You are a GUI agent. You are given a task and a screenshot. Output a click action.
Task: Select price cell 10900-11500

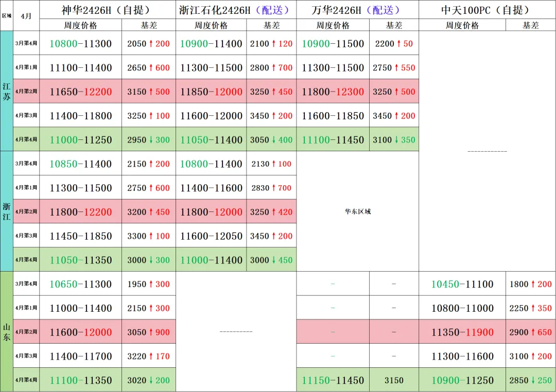333,43
